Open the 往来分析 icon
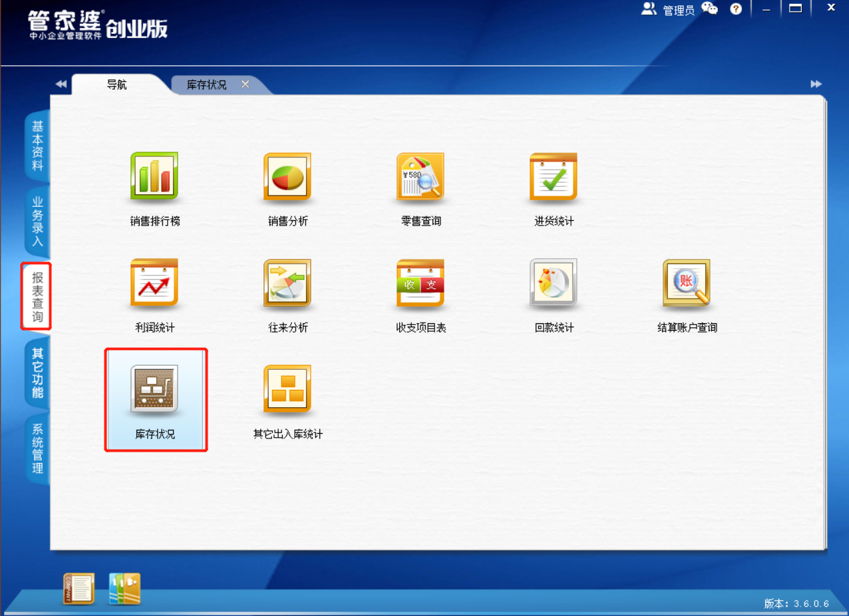Image resolution: width=849 pixels, height=616 pixels. [x=287, y=283]
